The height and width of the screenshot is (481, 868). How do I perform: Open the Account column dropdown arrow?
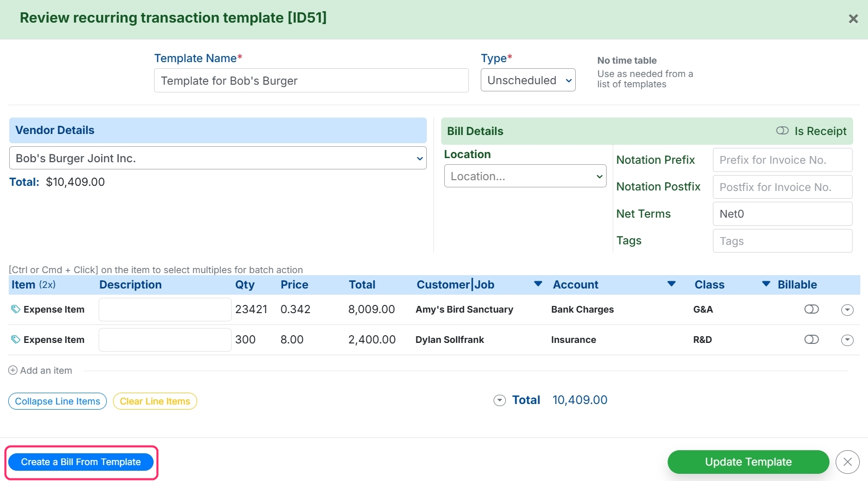pyautogui.click(x=671, y=284)
